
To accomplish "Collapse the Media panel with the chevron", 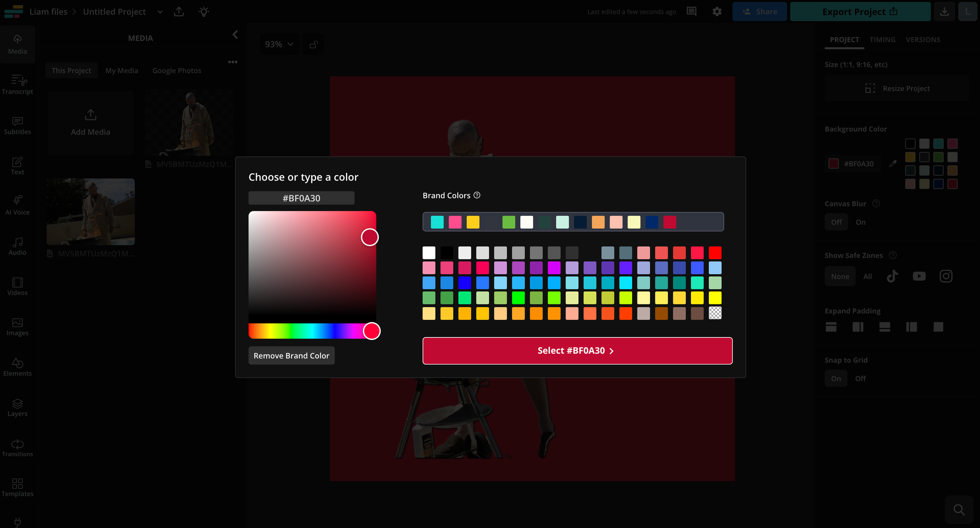I will tap(235, 35).
